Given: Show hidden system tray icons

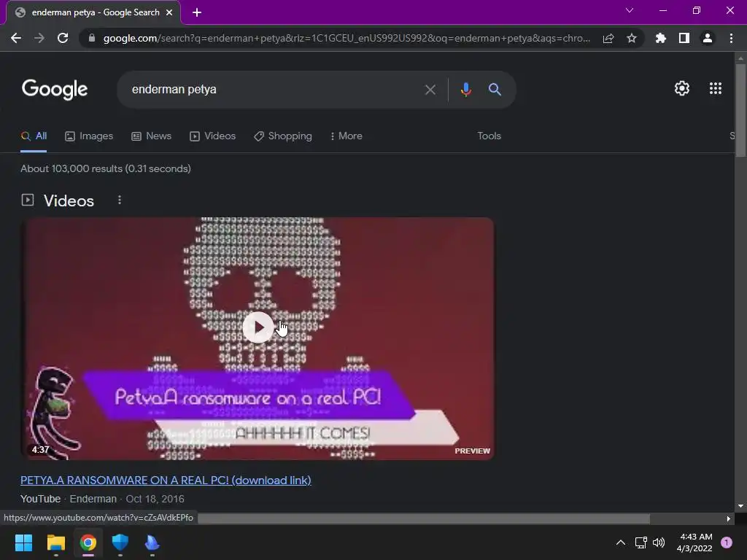Looking at the screenshot, I should tap(620, 542).
